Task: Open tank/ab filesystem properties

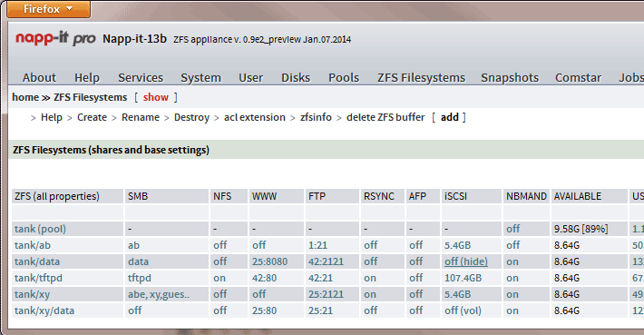Action: [33, 245]
